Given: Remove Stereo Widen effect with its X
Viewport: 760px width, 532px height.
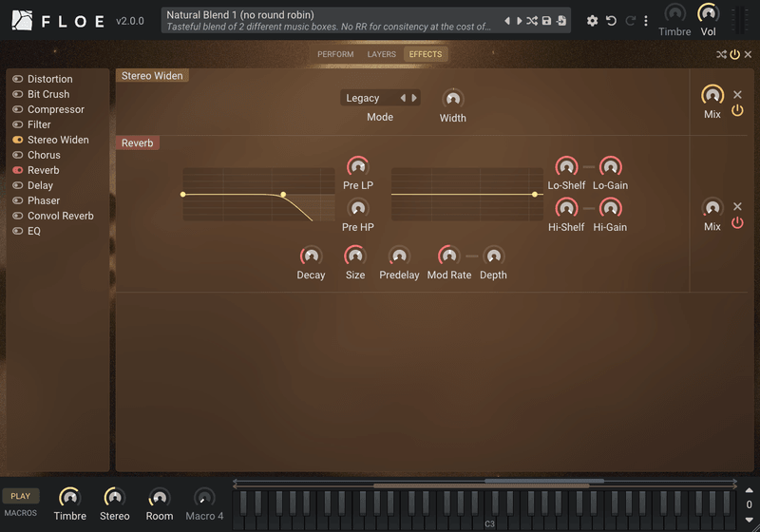Looking at the screenshot, I should pos(737,94).
